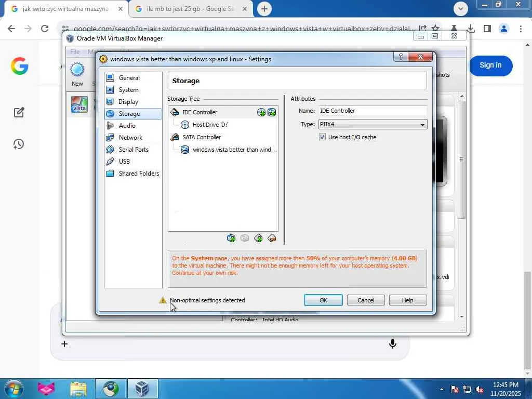Click pink cat app icon in taskbar
Screen dimensions: 532x399
click(46, 389)
